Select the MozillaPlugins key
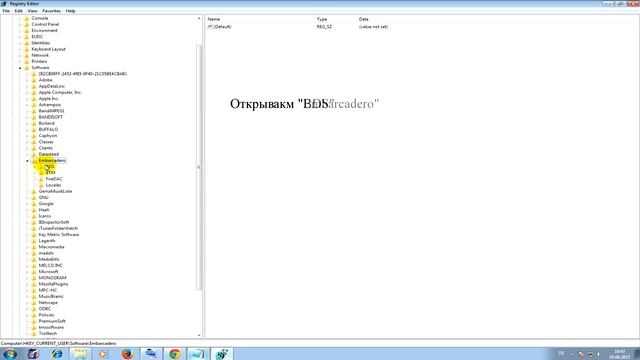Image resolution: width=640 pixels, height=360 pixels. tap(53, 284)
